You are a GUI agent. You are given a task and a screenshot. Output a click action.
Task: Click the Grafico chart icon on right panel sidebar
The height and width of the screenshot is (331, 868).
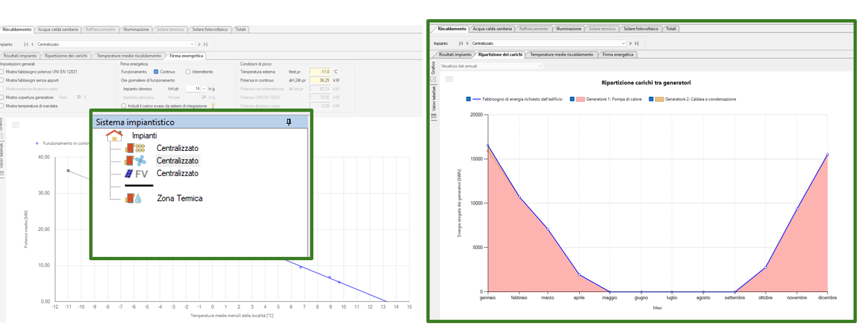point(434,79)
